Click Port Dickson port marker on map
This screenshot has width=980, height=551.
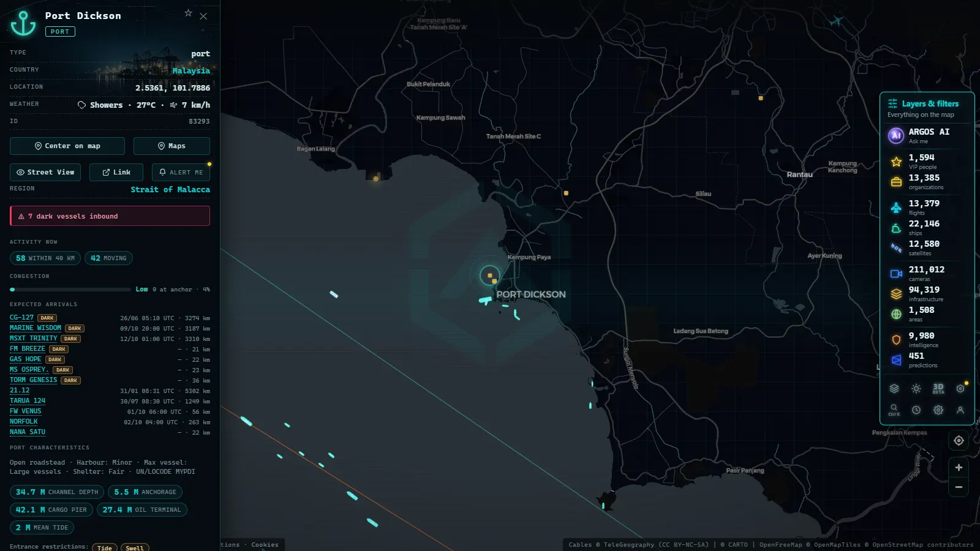pyautogui.click(x=490, y=276)
